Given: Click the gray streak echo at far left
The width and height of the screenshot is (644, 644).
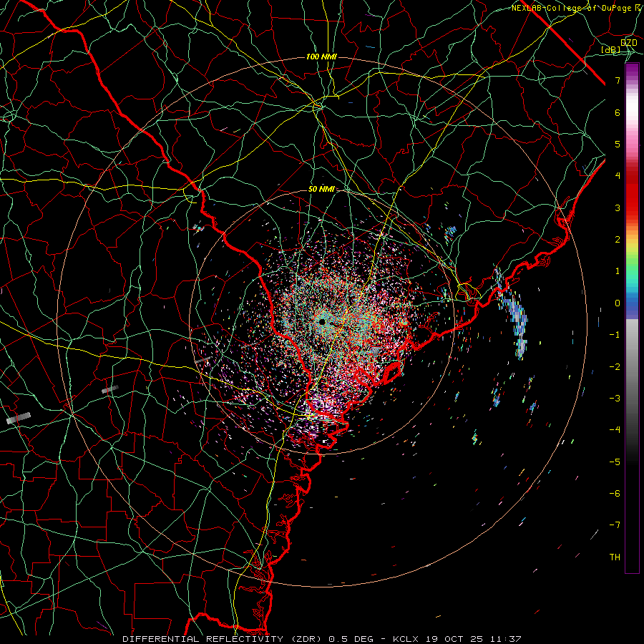Looking at the screenshot, I should (19, 418).
